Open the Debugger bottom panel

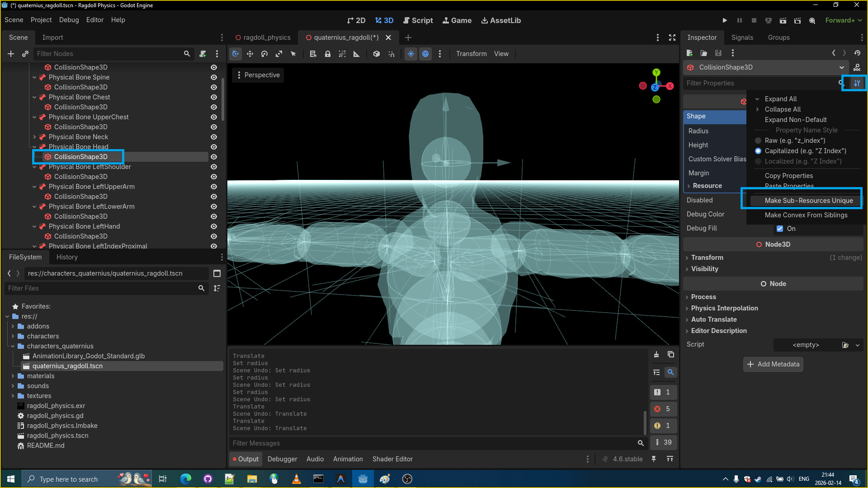(282, 459)
